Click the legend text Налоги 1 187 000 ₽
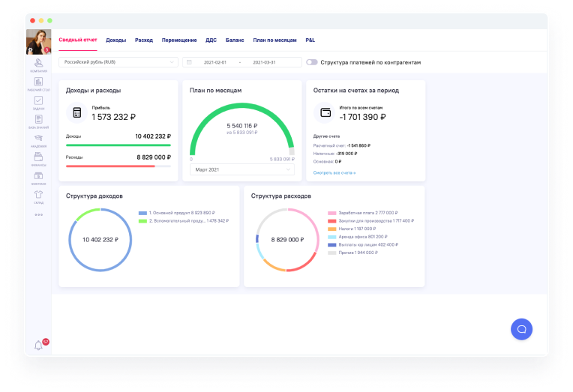Viewport: 573px width, 392px height. [357, 229]
